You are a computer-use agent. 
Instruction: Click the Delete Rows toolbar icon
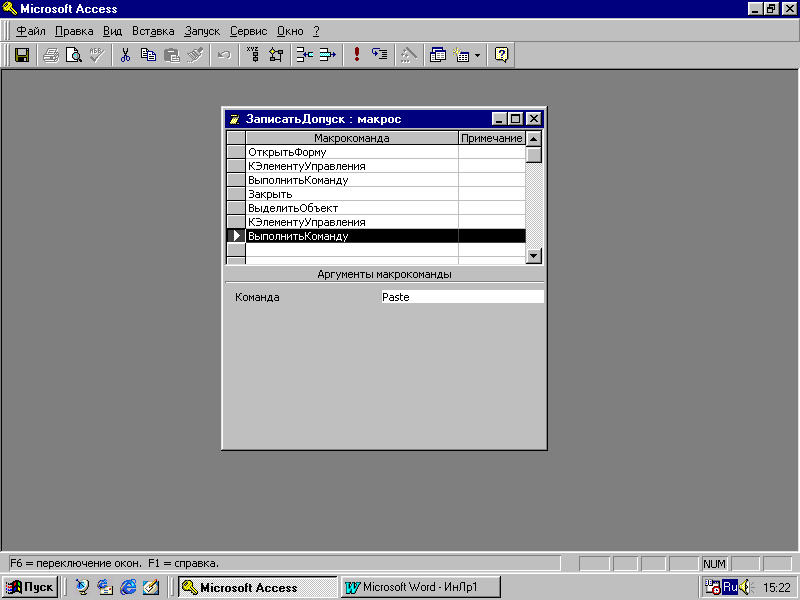pyautogui.click(x=328, y=55)
